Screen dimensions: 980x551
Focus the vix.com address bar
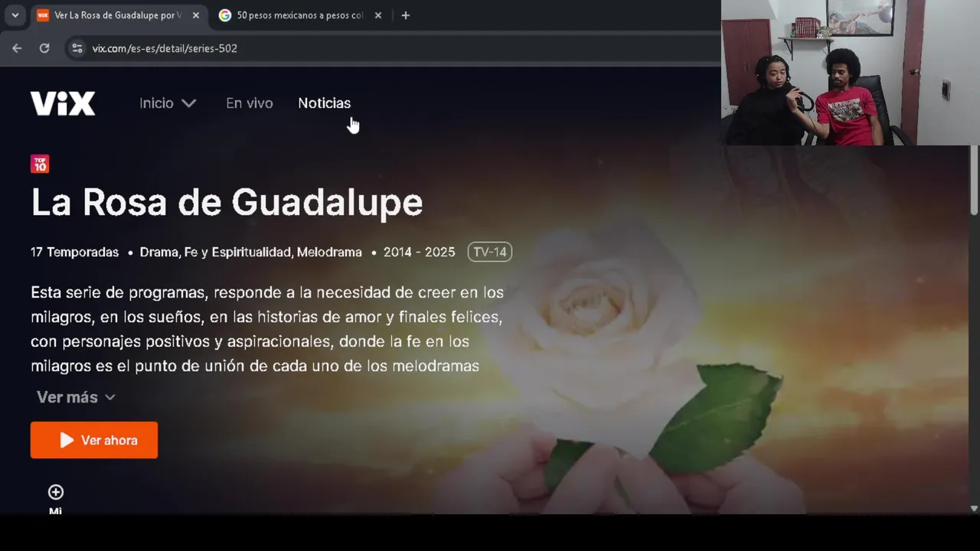[390, 48]
